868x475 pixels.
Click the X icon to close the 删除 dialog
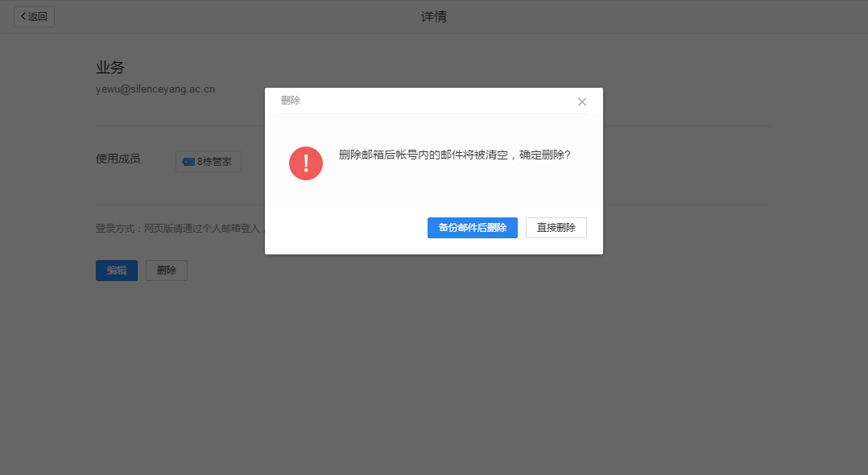point(582,101)
